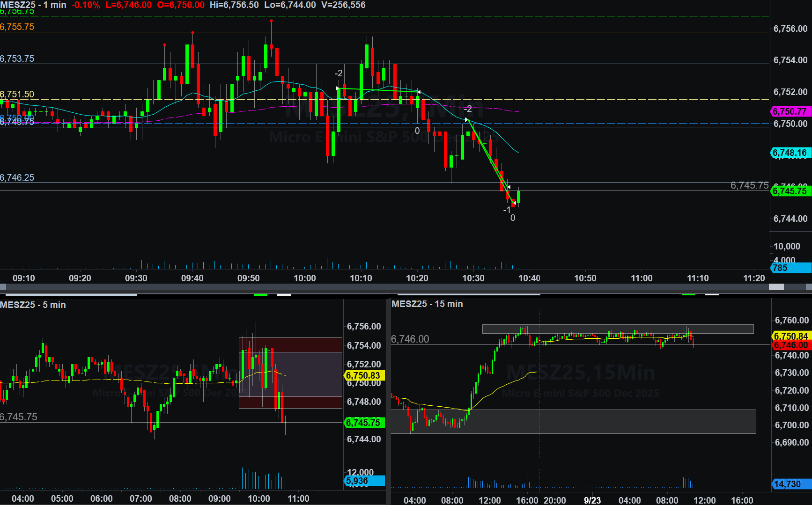Click the horizontal scrollbar thumb under 1-min chart
Viewport: 812px width, 505px height.
point(776,287)
